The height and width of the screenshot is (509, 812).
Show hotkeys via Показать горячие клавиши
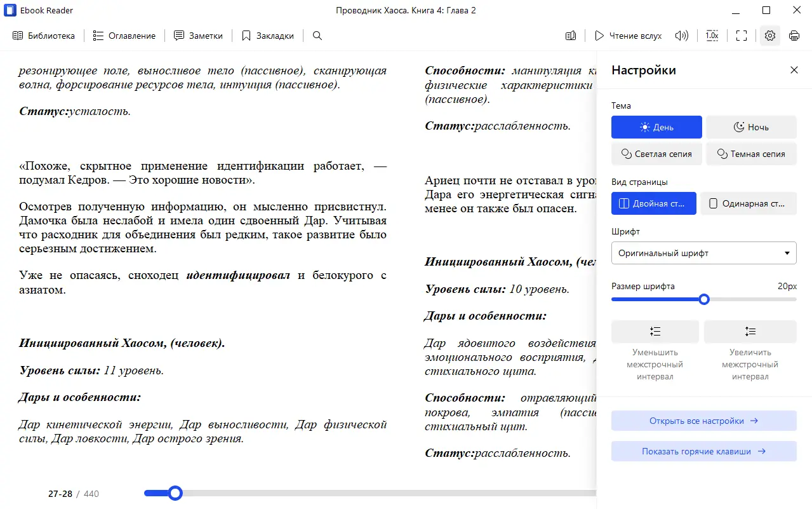[703, 451]
